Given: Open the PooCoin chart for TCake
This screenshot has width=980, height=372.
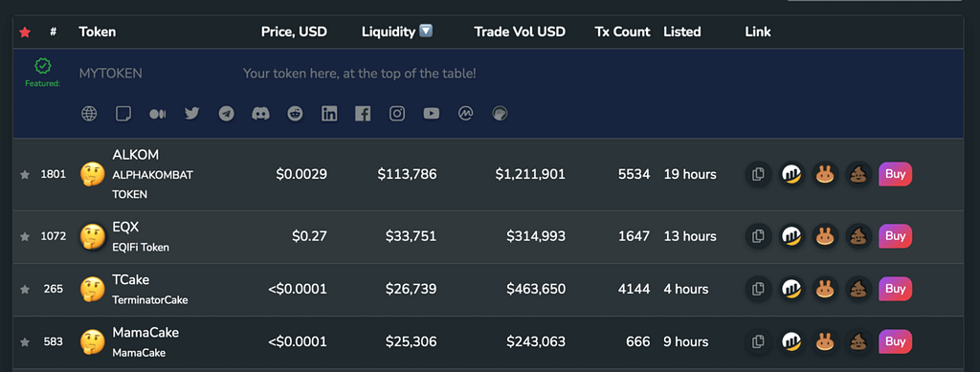Looking at the screenshot, I should pos(859,289).
